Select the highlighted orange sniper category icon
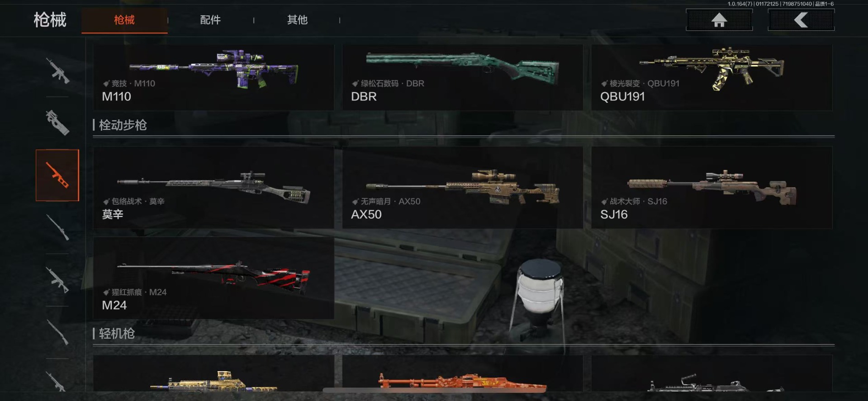 (x=57, y=175)
